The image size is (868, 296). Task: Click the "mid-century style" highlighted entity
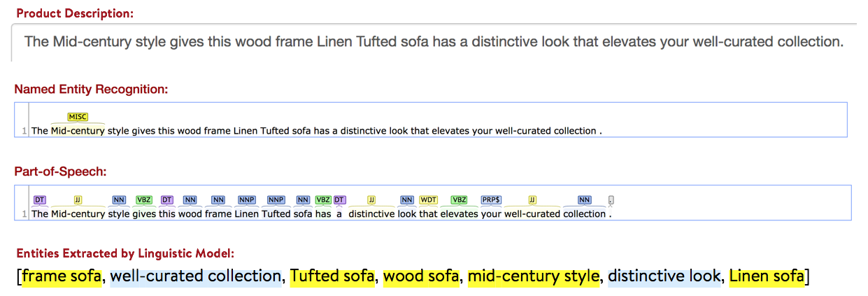pyautogui.click(x=533, y=277)
